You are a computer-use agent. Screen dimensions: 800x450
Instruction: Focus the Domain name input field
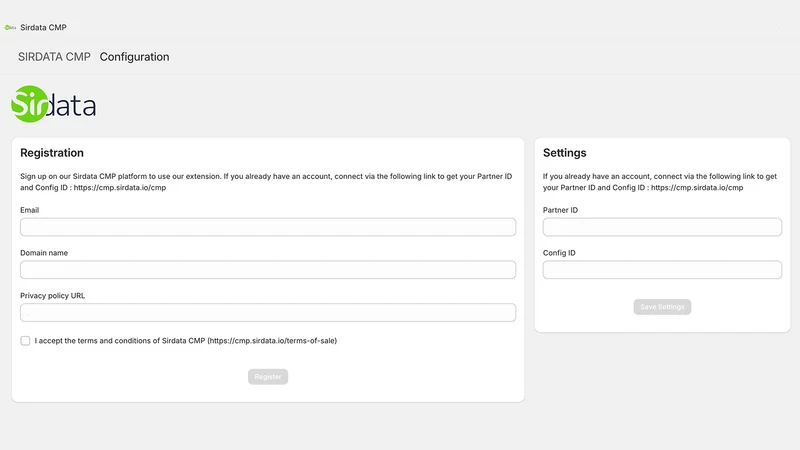pyautogui.click(x=268, y=270)
